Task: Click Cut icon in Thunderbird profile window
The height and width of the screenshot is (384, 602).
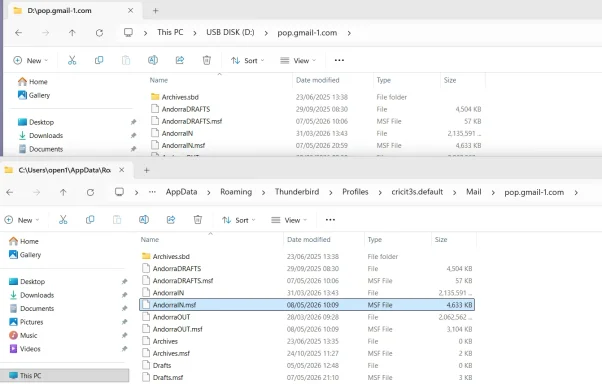Action: coord(63,220)
